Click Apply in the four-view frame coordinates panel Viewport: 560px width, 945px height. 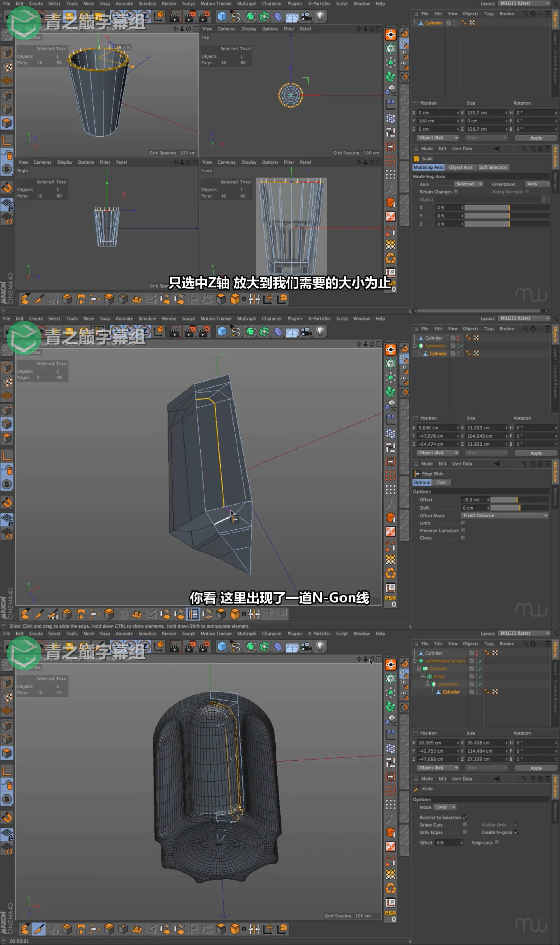coord(536,138)
